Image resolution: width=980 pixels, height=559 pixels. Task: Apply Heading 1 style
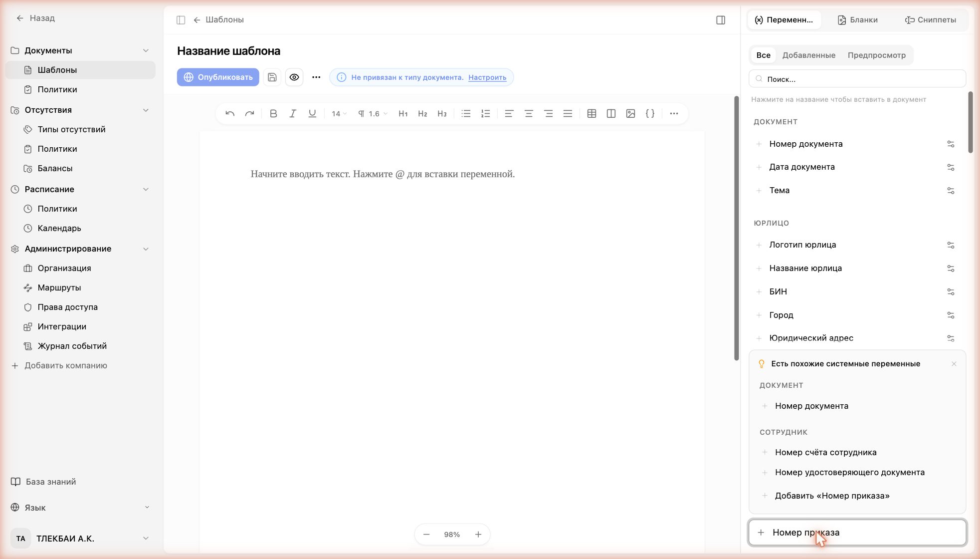tap(403, 114)
